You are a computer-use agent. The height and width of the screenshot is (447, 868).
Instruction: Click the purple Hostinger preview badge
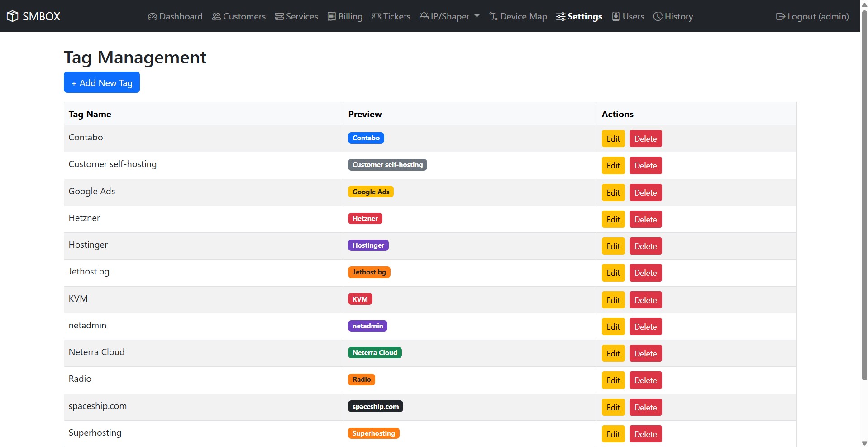tap(368, 245)
